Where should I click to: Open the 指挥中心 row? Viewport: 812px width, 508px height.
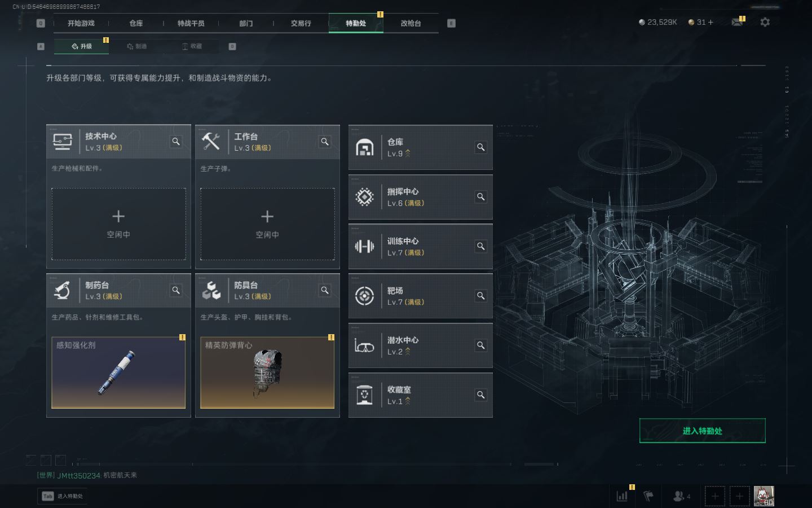(x=421, y=197)
